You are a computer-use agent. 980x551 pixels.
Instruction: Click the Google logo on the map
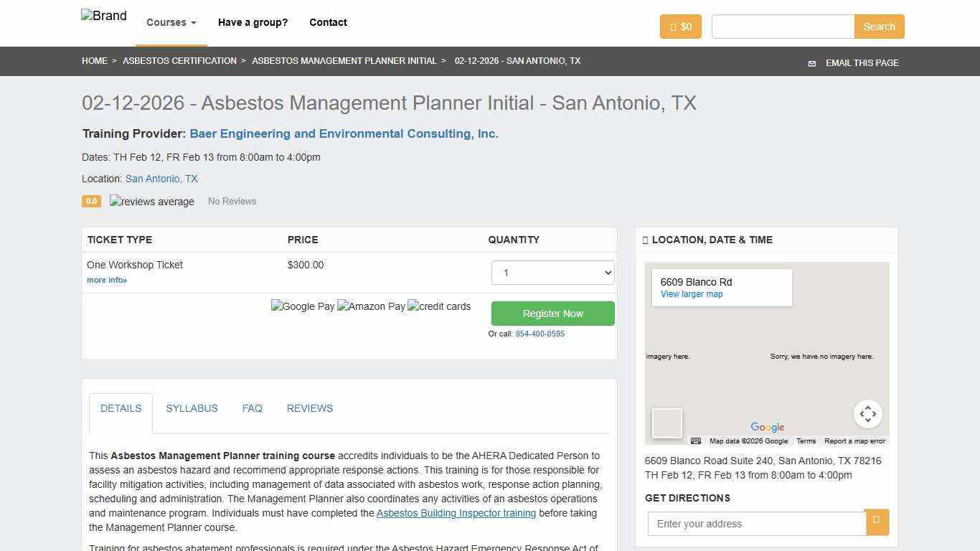pos(766,428)
